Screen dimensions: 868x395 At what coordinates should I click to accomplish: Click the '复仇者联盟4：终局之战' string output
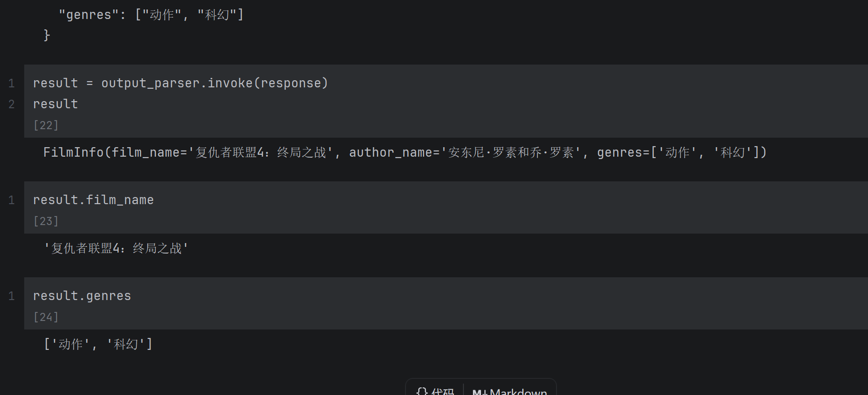116,248
